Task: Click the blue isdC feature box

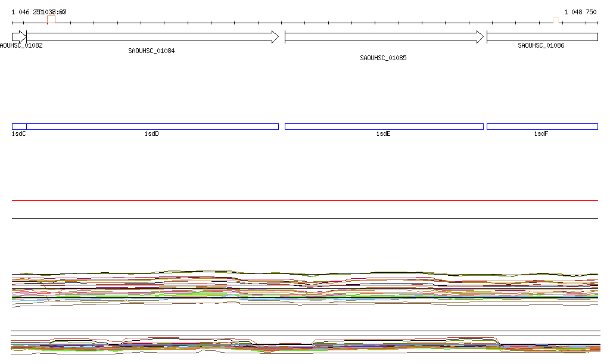Action: click(19, 126)
